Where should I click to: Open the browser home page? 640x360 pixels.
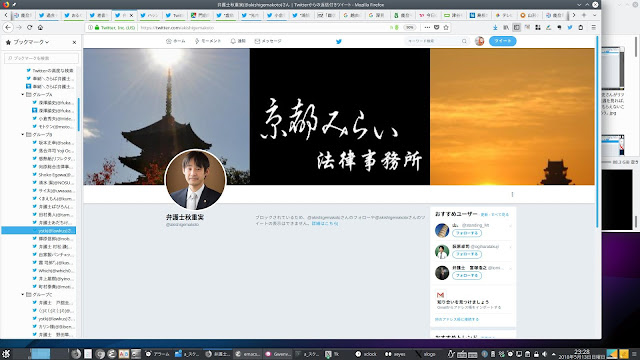[x=40, y=27]
